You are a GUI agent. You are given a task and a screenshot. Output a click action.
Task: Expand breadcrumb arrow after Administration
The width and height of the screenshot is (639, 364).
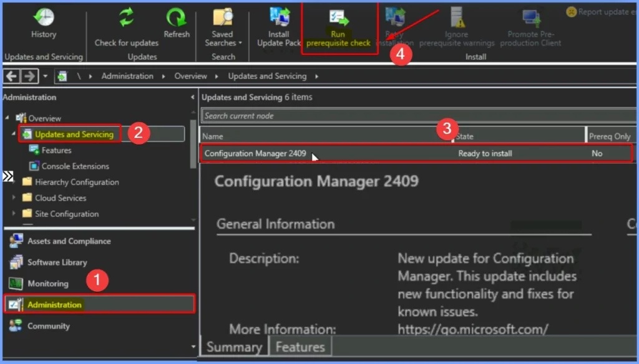163,76
